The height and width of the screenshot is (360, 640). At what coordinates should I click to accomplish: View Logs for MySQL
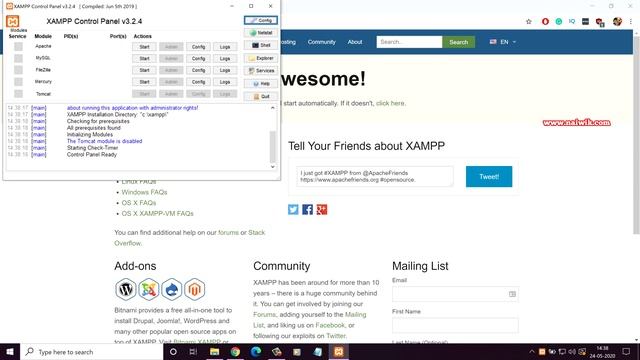point(225,58)
